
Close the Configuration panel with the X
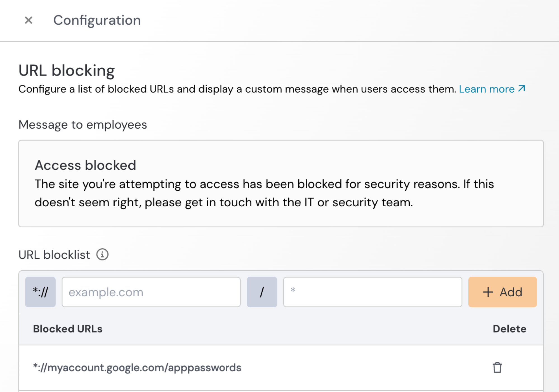[x=29, y=20]
